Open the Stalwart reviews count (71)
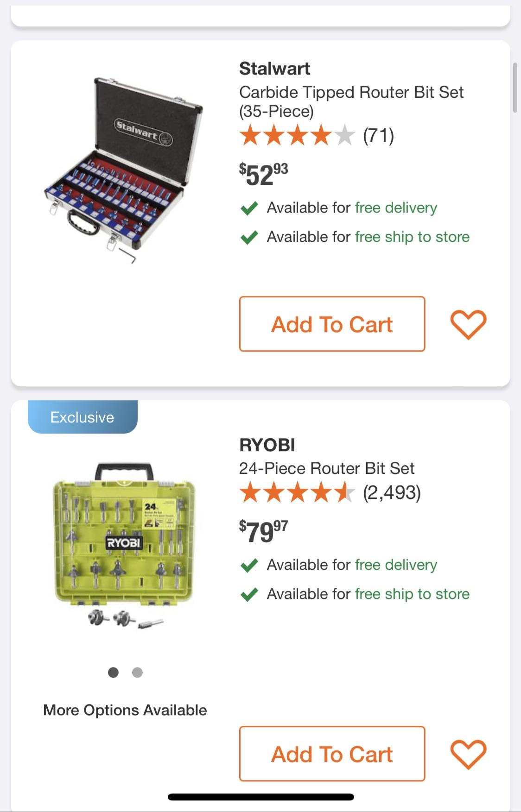Viewport: 521px width, 812px height. pos(378,136)
